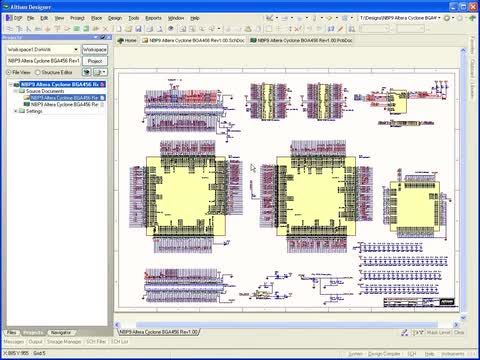This screenshot has width=480, height=360.
Task: Select the highlighted SchDoc file in tree
Action: pyautogui.click(x=64, y=98)
